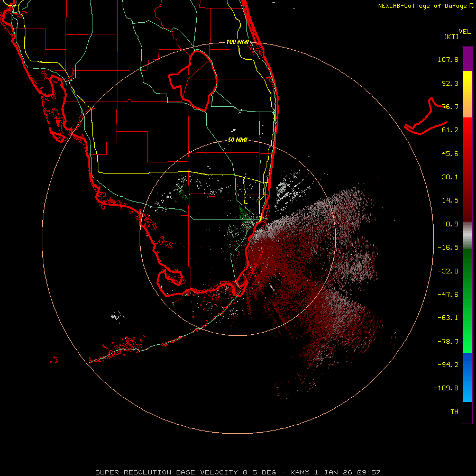476x476 pixels.
Task: Click the blue segment of the velocity color bar
Action: pos(467,377)
